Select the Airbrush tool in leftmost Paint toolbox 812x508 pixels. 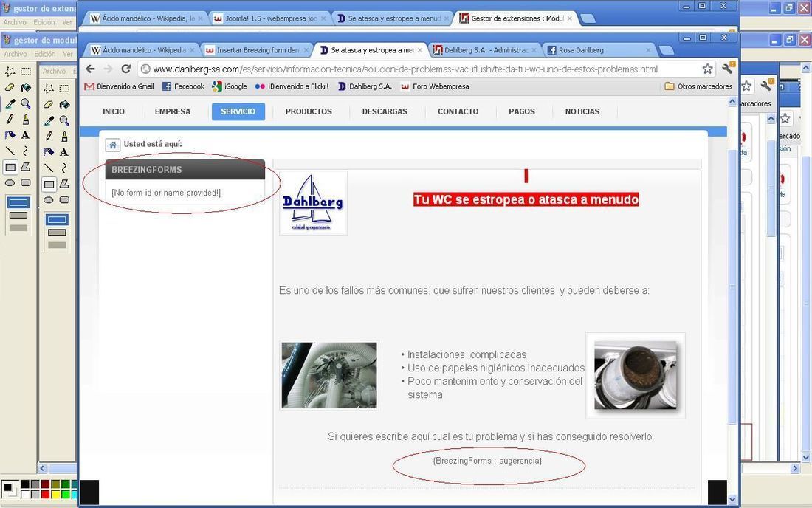pos(10,135)
